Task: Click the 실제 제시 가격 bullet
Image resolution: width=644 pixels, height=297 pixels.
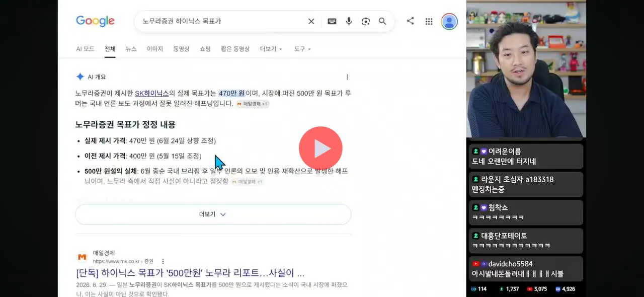Action: pos(150,140)
